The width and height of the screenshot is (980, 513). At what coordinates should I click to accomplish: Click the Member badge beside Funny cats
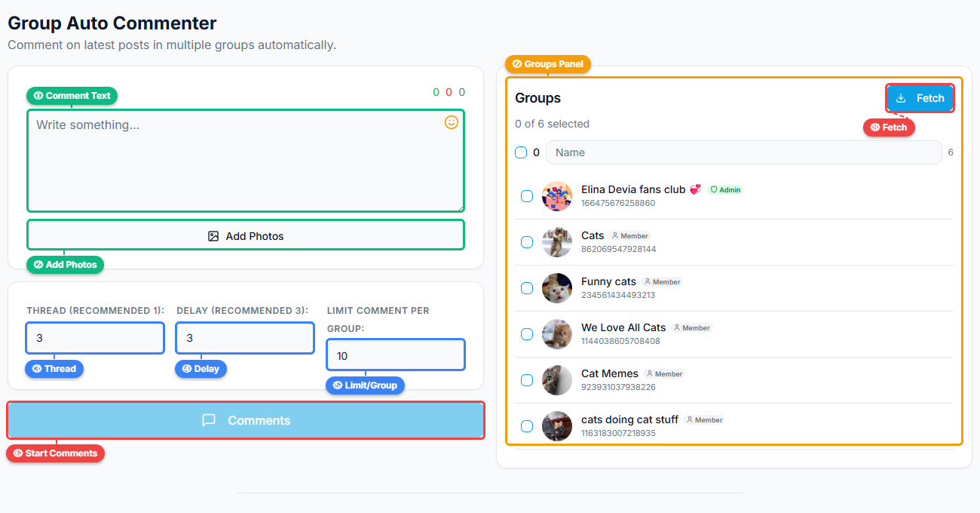pyautogui.click(x=663, y=282)
